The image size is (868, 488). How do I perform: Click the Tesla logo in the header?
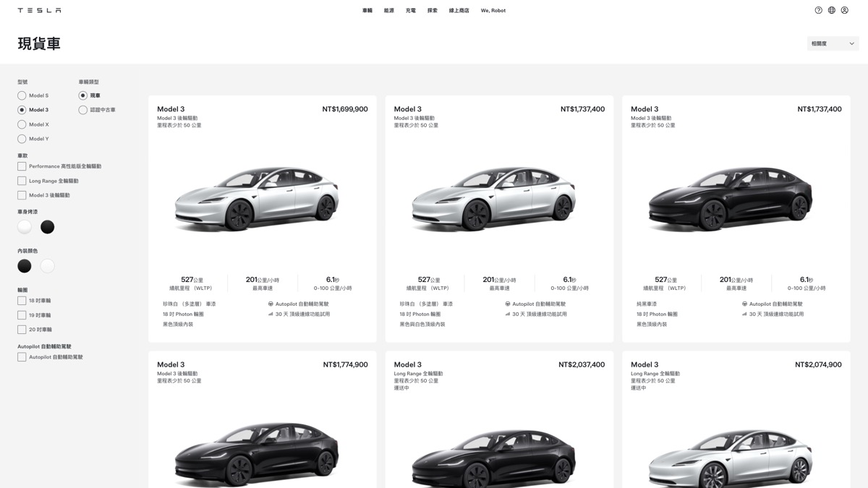tap(40, 10)
